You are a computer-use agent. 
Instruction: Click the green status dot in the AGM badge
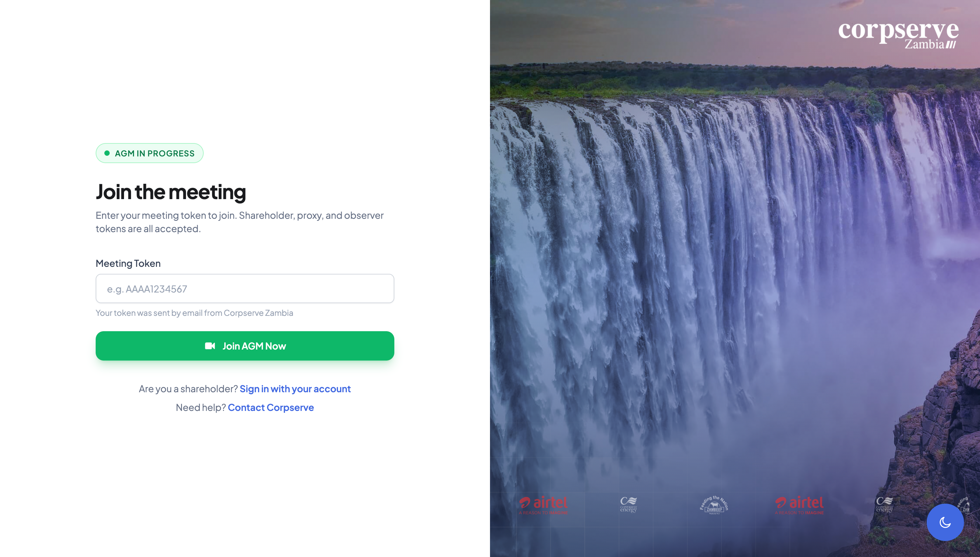tap(107, 153)
